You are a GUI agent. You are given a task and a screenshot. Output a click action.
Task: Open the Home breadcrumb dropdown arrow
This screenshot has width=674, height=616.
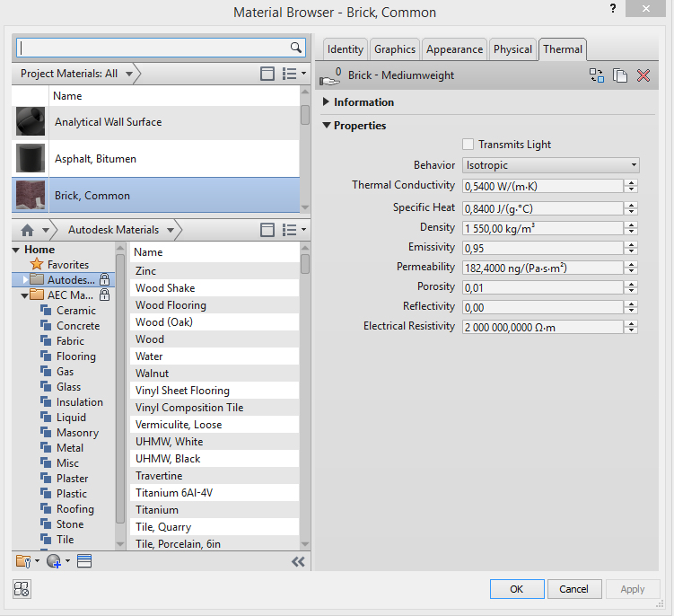click(x=46, y=230)
